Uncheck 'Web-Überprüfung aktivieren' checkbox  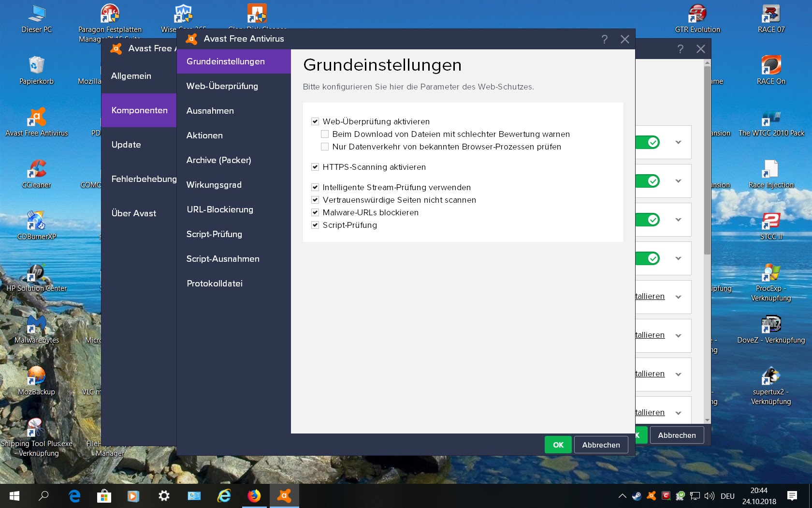coord(315,121)
